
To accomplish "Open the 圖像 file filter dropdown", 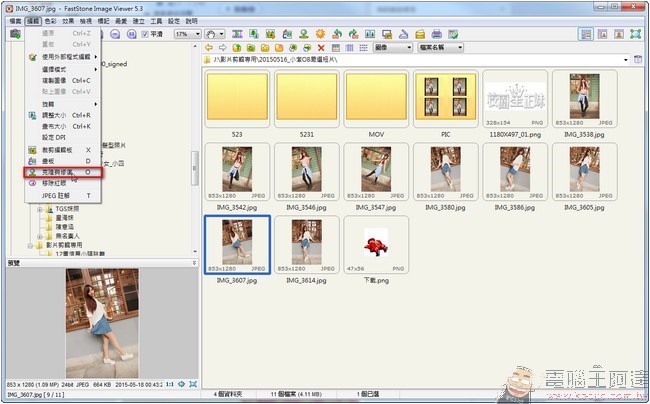I will [393, 48].
